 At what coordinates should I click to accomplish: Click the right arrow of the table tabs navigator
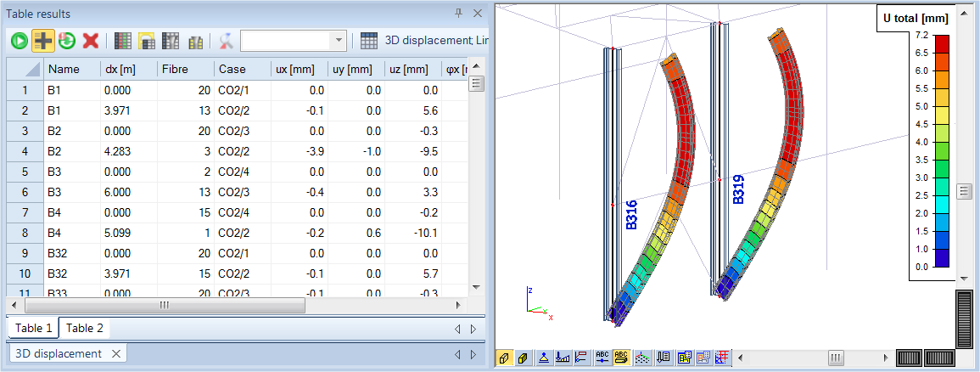pos(473,329)
